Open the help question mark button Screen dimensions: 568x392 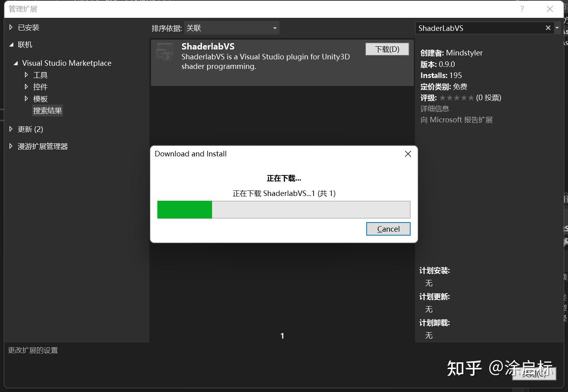[x=522, y=9]
